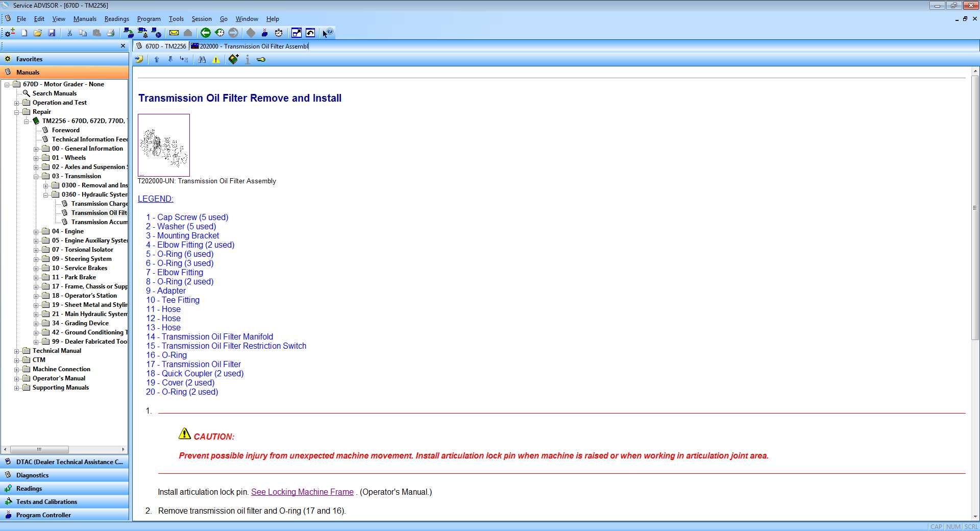Expand the Operation and Test folder
The image size is (980, 531).
(x=17, y=103)
